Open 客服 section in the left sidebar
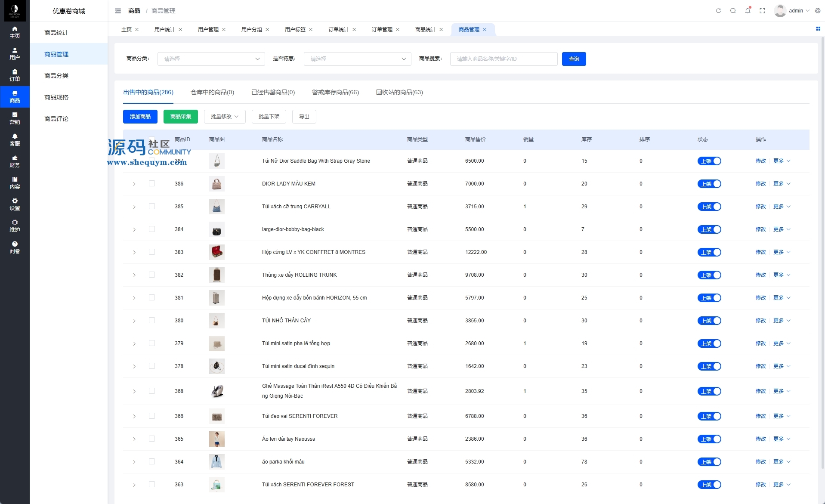This screenshot has height=504, width=825. [x=15, y=140]
